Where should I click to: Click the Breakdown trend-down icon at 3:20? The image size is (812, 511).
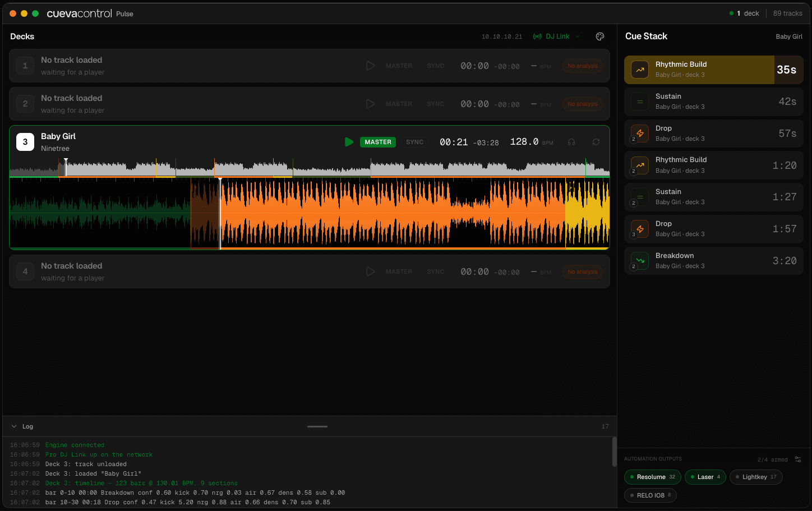640,261
